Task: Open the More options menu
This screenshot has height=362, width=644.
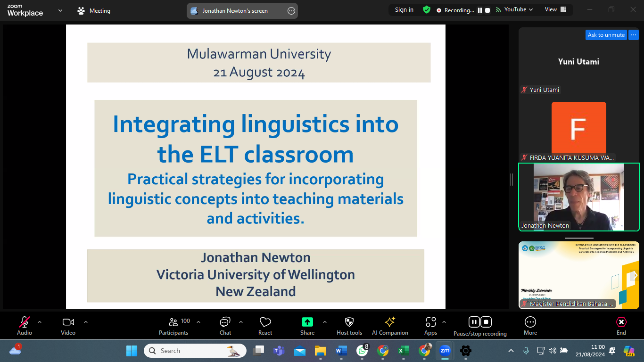Action: pyautogui.click(x=530, y=325)
